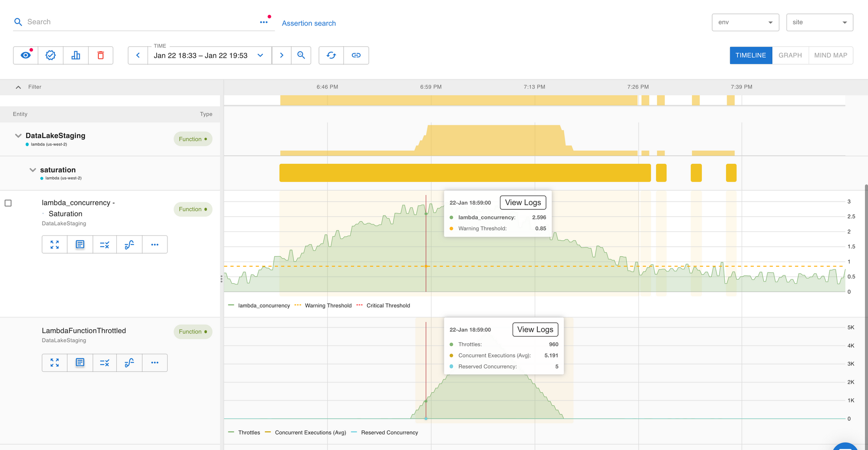Copy link using the chain icon

[356, 55]
